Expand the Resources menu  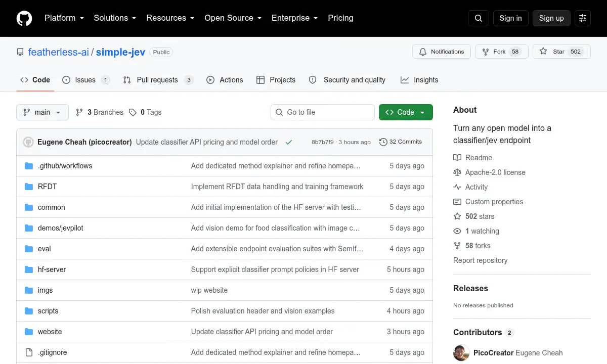pyautogui.click(x=170, y=18)
